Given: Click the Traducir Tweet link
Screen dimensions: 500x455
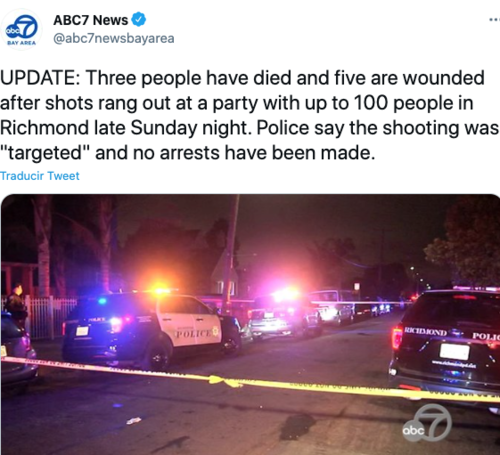Looking at the screenshot, I should tap(40, 176).
